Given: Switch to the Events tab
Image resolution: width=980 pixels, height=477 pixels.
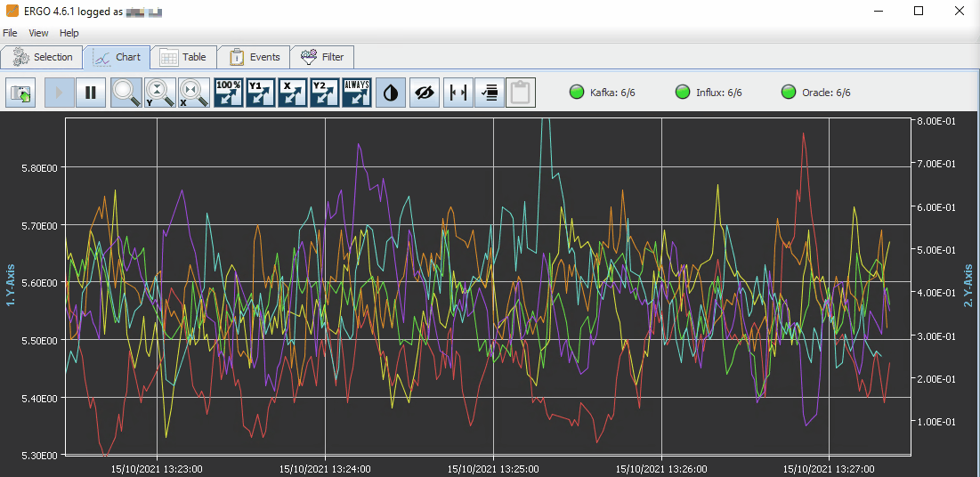Looking at the screenshot, I should tap(255, 57).
